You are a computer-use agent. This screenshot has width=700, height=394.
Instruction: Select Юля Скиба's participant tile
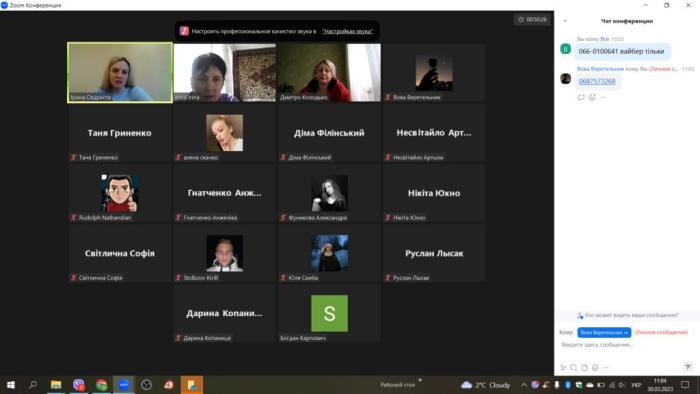click(329, 253)
